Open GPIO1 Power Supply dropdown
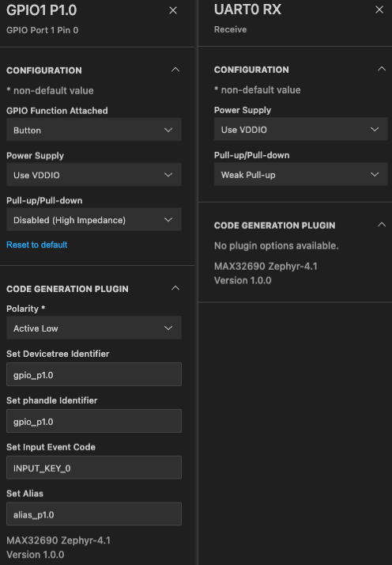 coord(94,175)
